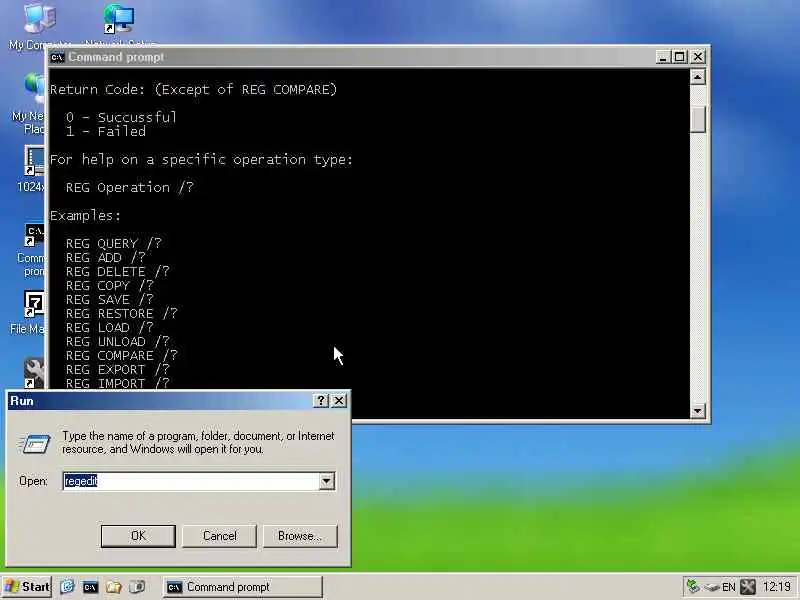The width and height of the screenshot is (800, 600).
Task: Close the Run dialog with X button
Action: coord(339,401)
